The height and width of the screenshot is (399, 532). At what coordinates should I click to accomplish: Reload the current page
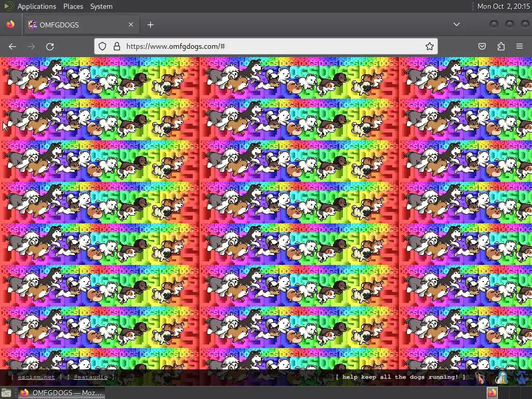[x=50, y=46]
